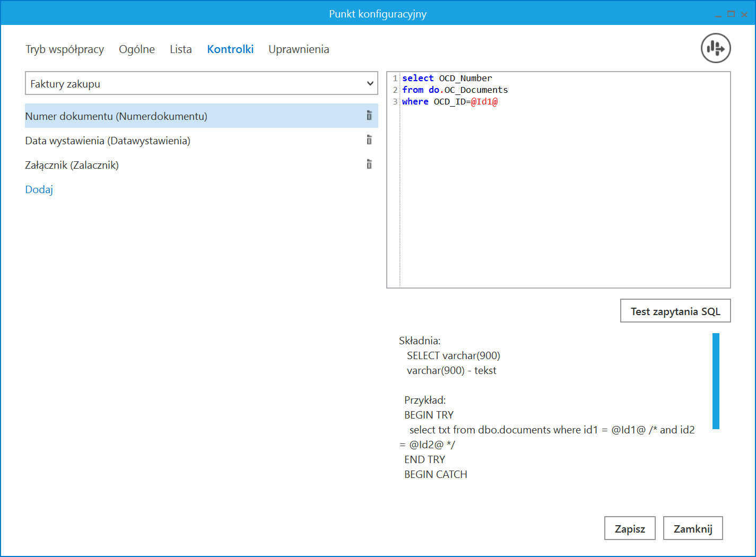Expand the Faktury zakupu dropdown
Viewport: 756px width, 557px height.
pos(370,84)
